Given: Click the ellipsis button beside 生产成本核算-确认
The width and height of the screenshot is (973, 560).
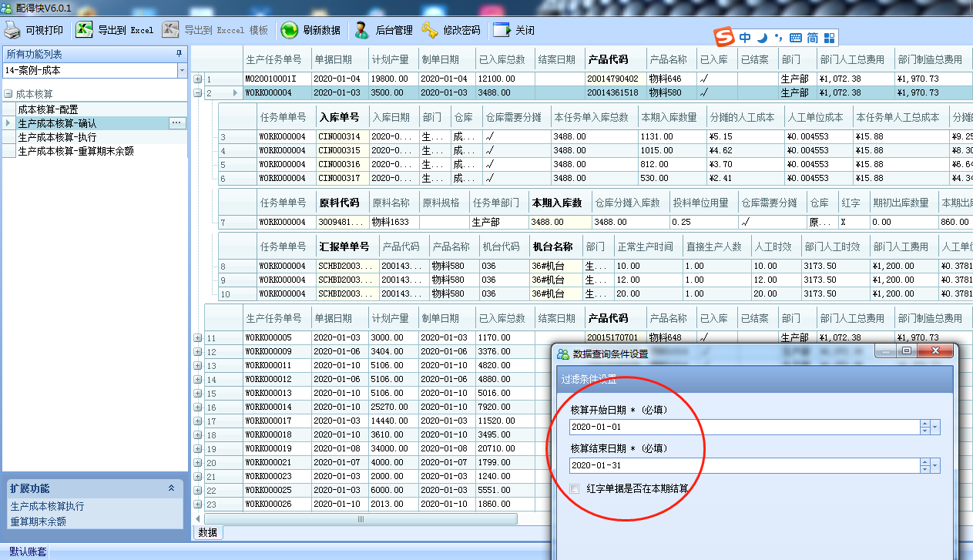Looking at the screenshot, I should [x=177, y=123].
